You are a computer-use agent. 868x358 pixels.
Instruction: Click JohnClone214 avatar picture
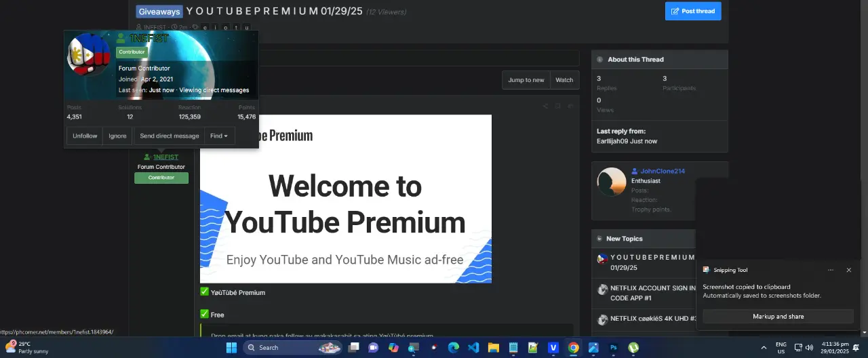click(611, 182)
